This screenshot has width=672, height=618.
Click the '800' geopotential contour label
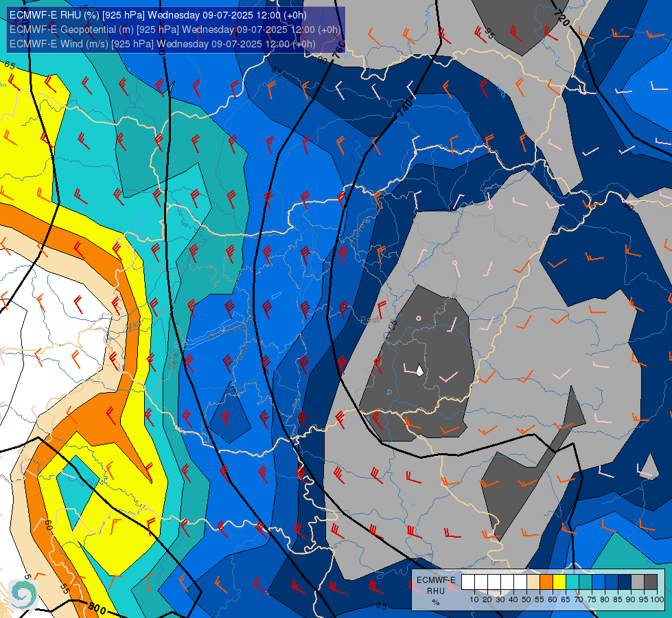(97, 608)
